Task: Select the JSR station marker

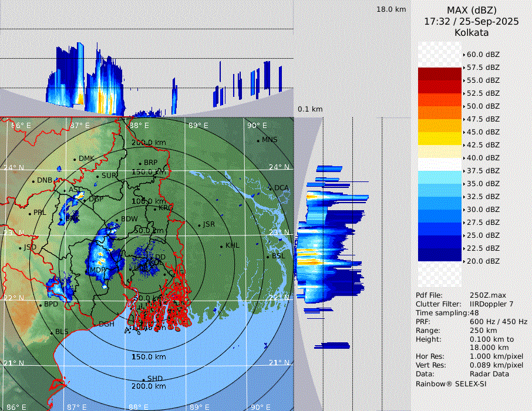Action: click(x=198, y=225)
